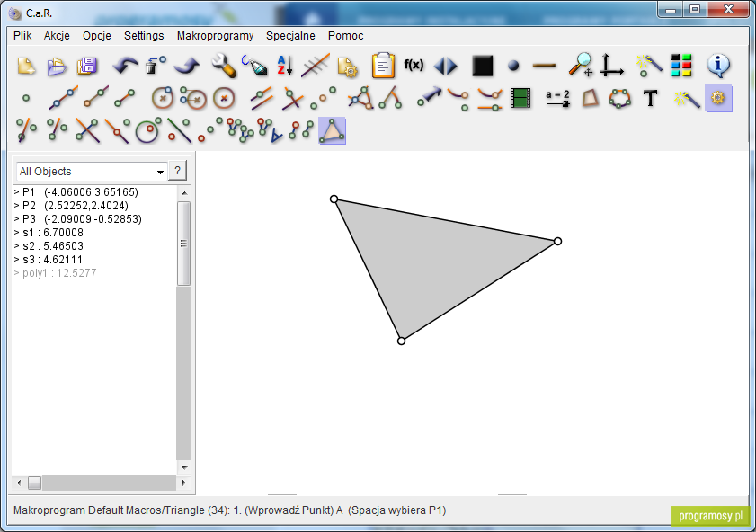Click the zoom magnifier tool

581,65
